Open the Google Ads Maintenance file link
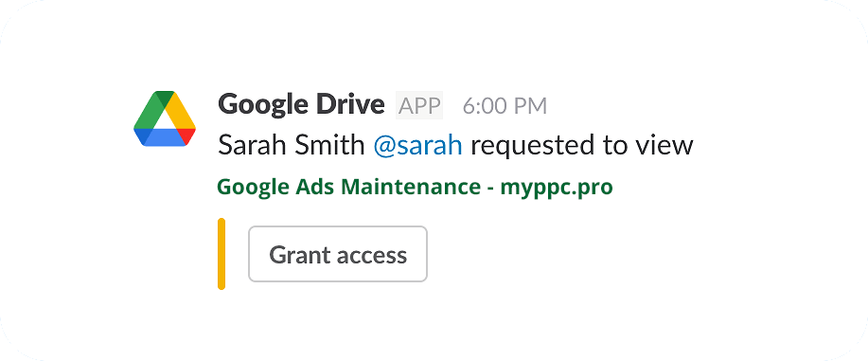Screen dimensions: 868x361 (415, 188)
